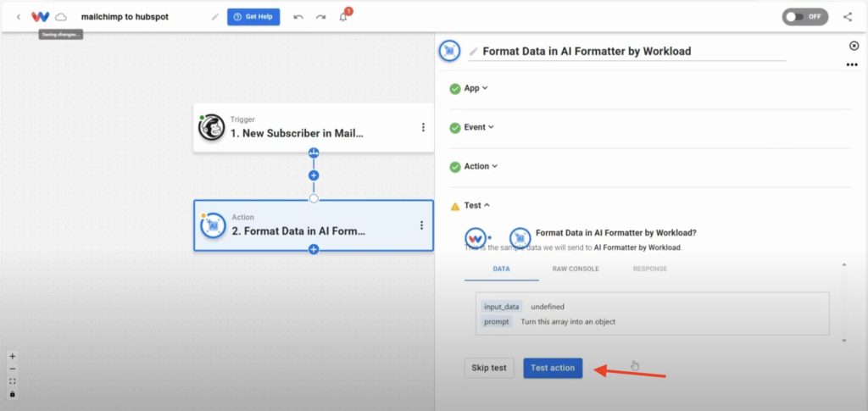Screen dimensions: 868x411
Task: Click the AI Formatter panel header icon
Action: coord(449,51)
